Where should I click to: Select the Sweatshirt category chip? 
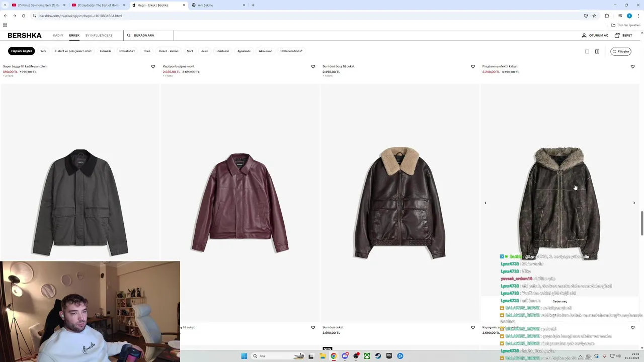click(127, 51)
